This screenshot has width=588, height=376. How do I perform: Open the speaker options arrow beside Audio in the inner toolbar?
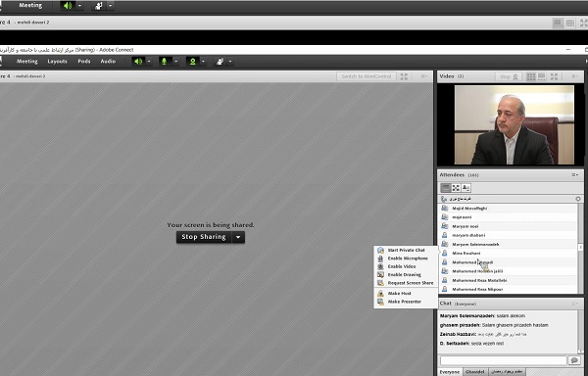[x=149, y=62]
